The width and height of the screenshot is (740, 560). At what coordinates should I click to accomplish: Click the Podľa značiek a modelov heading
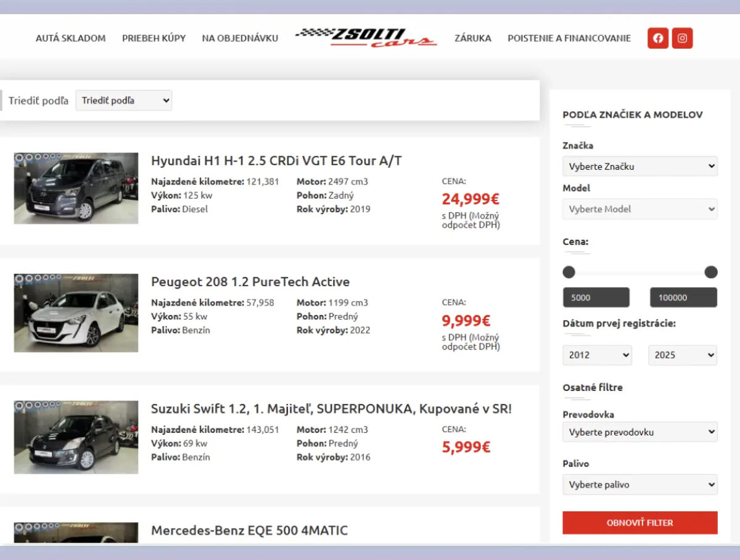tap(633, 115)
